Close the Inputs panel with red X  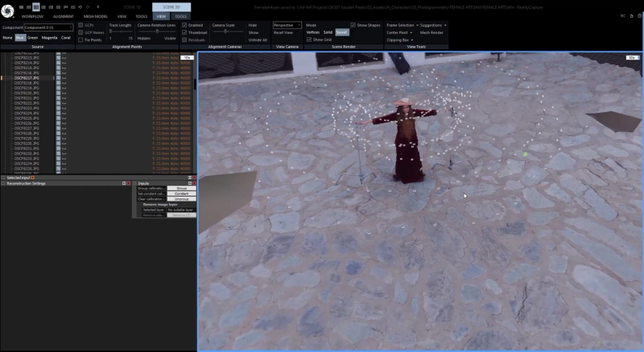194,184
